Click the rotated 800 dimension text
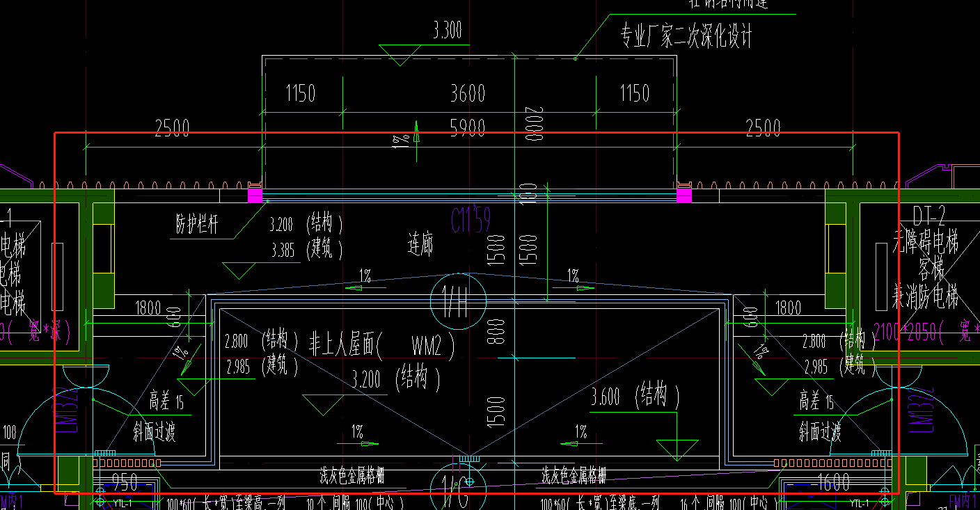This screenshot has height=510, width=980. [x=496, y=333]
